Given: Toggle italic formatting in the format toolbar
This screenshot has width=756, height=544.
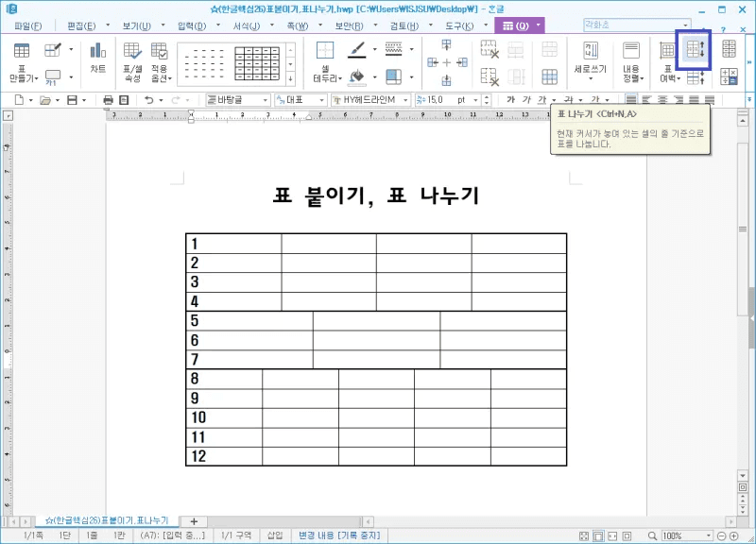Looking at the screenshot, I should [x=526, y=98].
